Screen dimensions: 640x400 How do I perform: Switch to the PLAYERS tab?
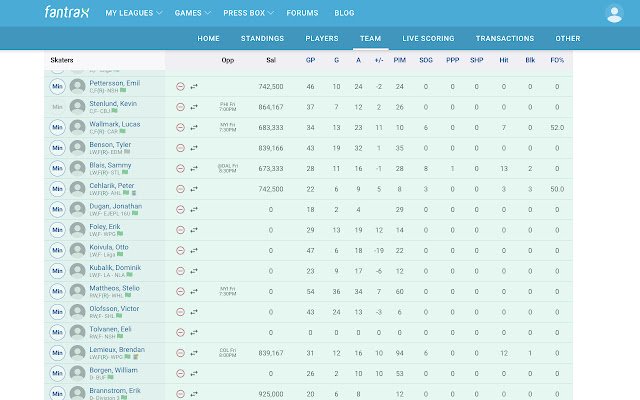point(322,38)
